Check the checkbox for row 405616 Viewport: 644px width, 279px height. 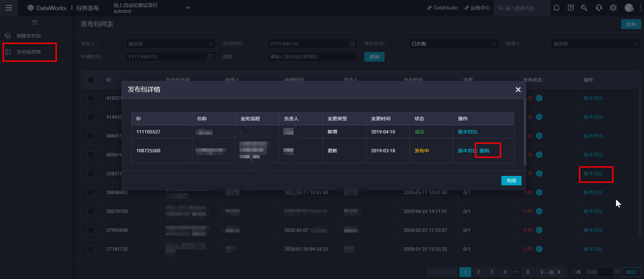[x=91, y=155]
